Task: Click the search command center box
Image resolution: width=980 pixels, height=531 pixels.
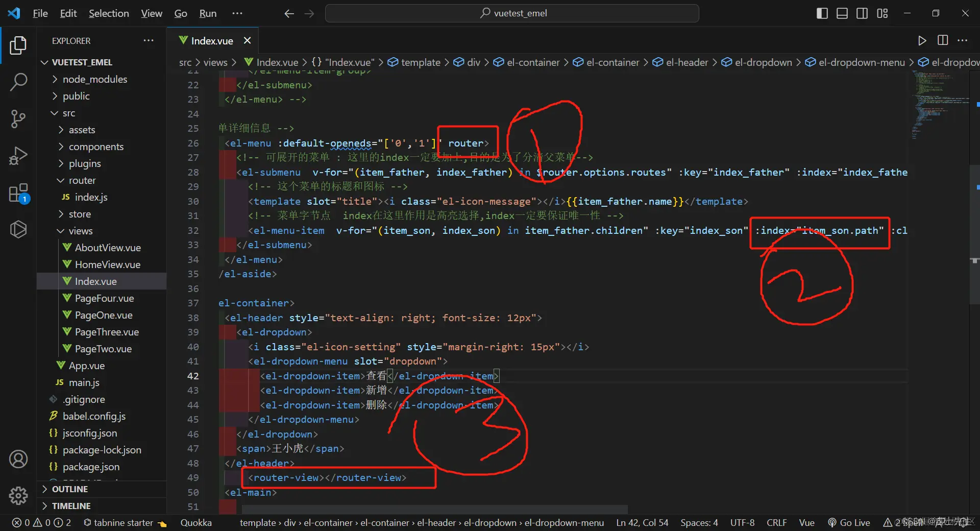Action: click(x=512, y=13)
